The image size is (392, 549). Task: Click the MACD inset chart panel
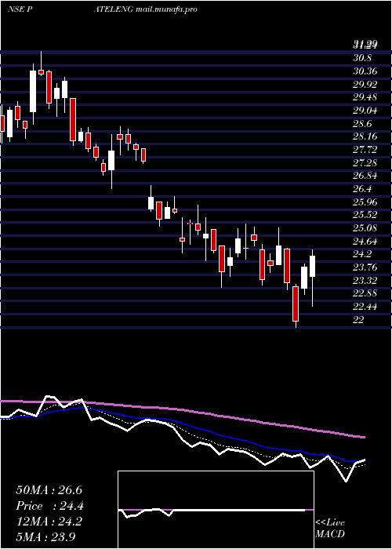[x=216, y=510]
